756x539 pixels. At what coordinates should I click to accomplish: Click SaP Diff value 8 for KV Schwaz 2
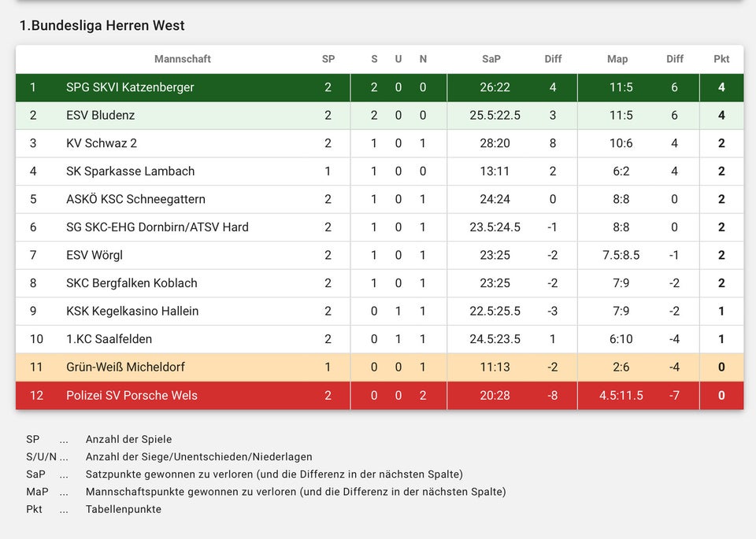pyautogui.click(x=553, y=143)
